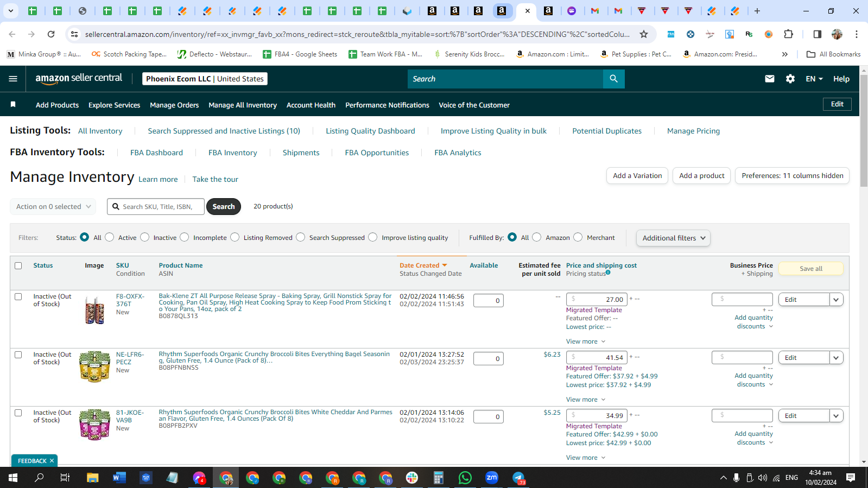Viewport: 868px width, 488px height.
Task: Open Calculator from the taskbar
Action: [x=439, y=478]
